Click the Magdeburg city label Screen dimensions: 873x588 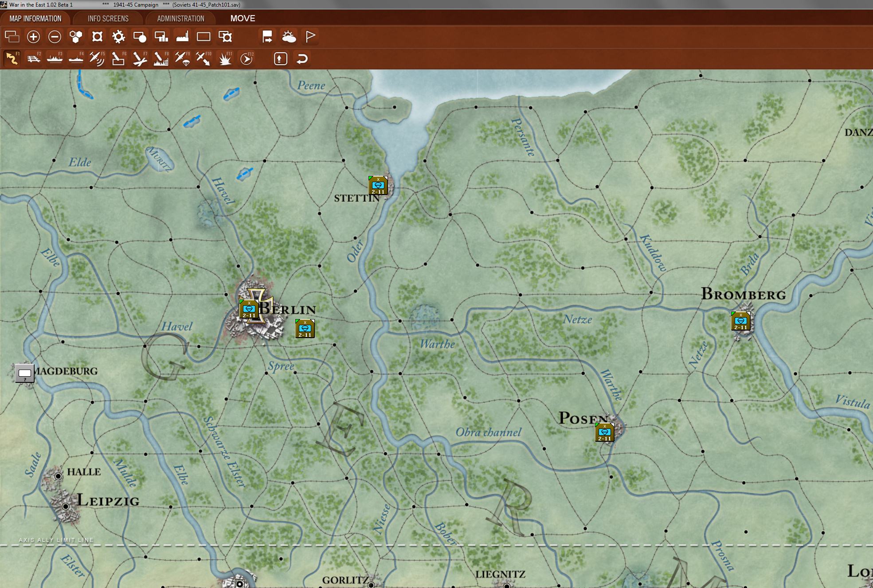(x=66, y=371)
